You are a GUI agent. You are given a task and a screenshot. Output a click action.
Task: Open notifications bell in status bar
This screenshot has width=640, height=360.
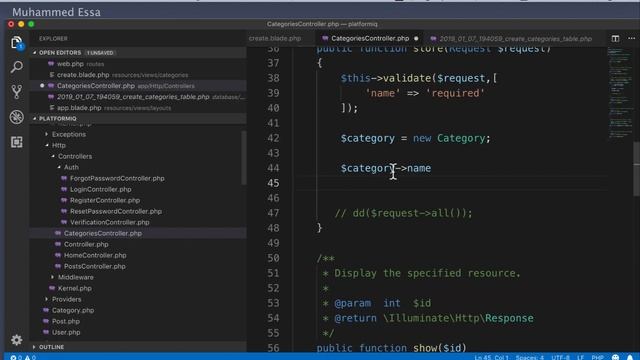pos(630,357)
